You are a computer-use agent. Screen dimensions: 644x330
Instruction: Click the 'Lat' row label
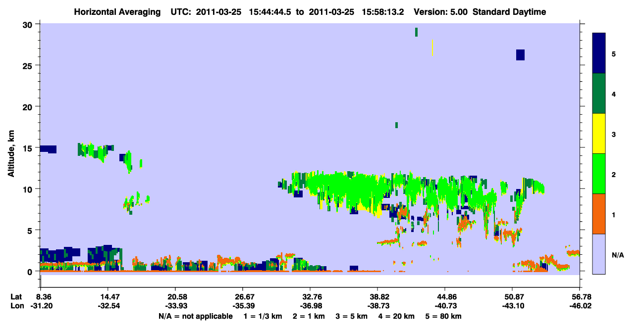pyautogui.click(x=16, y=297)
